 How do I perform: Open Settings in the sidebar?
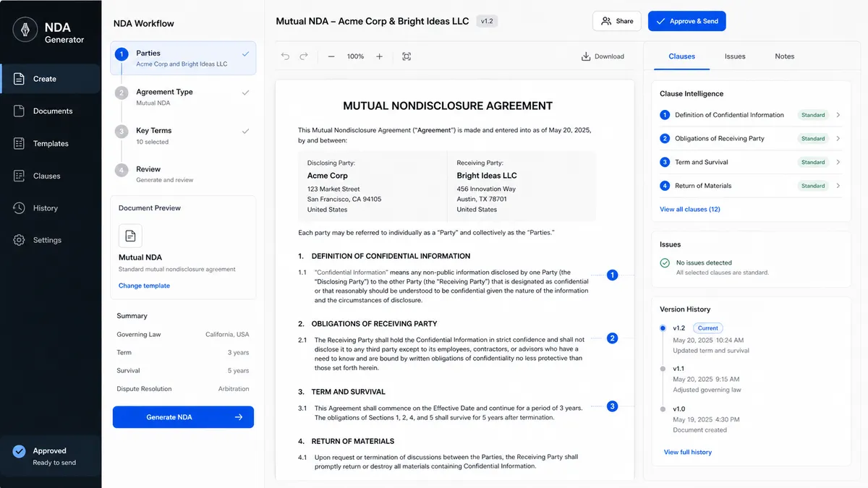(x=51, y=240)
